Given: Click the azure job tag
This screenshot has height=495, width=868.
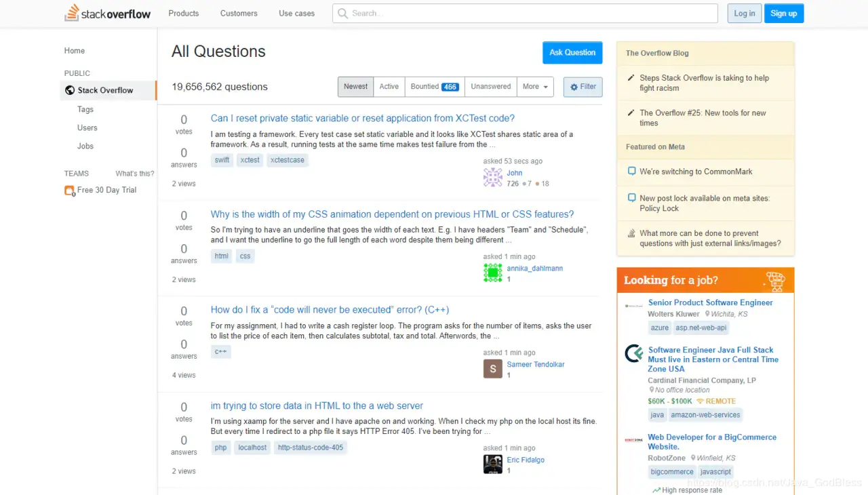Looking at the screenshot, I should pos(659,328).
